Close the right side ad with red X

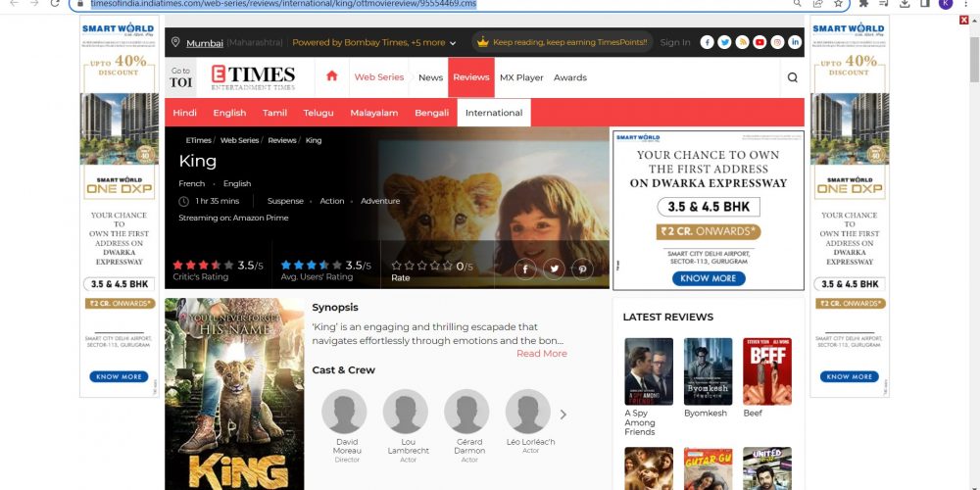pos(963,20)
